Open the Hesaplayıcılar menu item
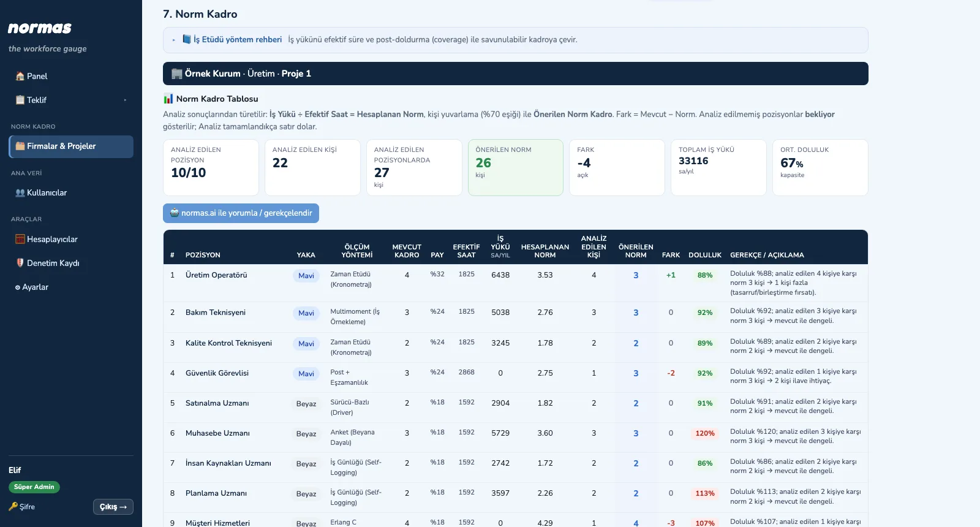This screenshot has height=527, width=980. click(x=71, y=240)
